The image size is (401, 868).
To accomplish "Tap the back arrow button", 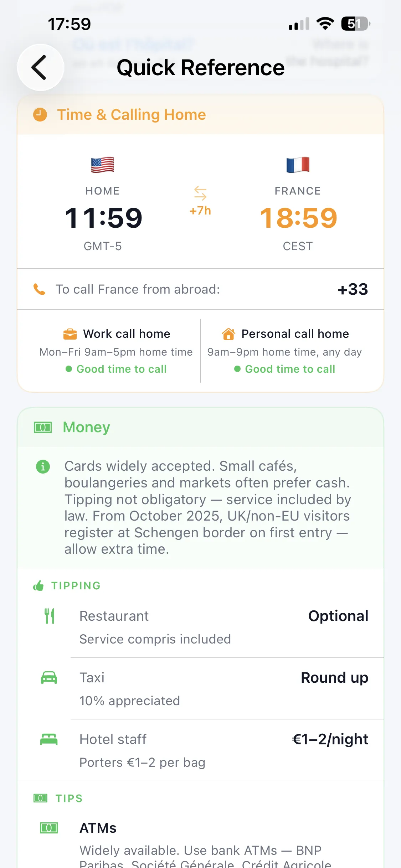I will 40,67.
